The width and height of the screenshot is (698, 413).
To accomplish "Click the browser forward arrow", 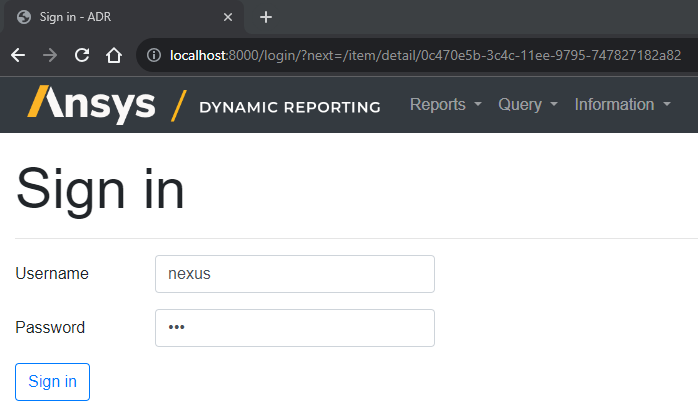I will [x=50, y=55].
